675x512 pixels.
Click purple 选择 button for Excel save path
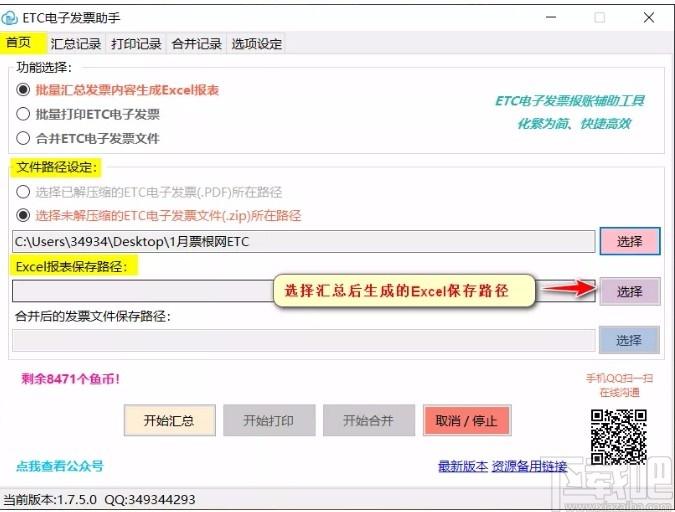[x=630, y=292]
